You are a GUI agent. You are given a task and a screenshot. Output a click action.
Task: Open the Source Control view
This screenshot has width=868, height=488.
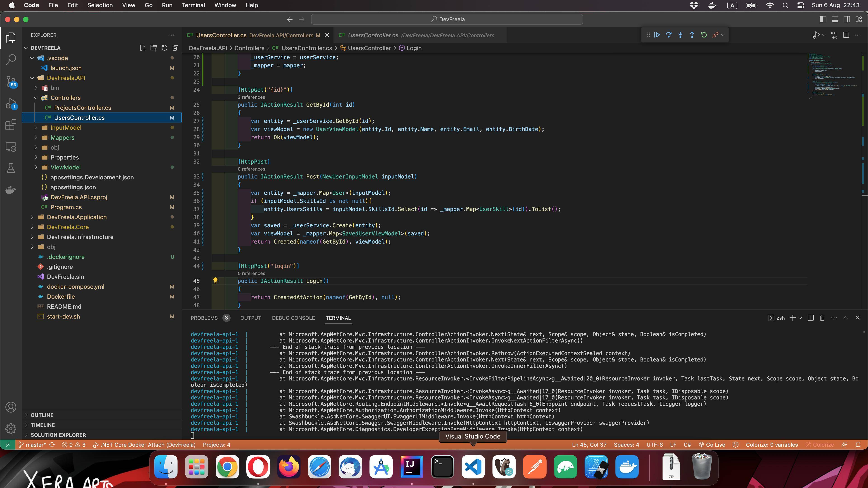tap(10, 82)
